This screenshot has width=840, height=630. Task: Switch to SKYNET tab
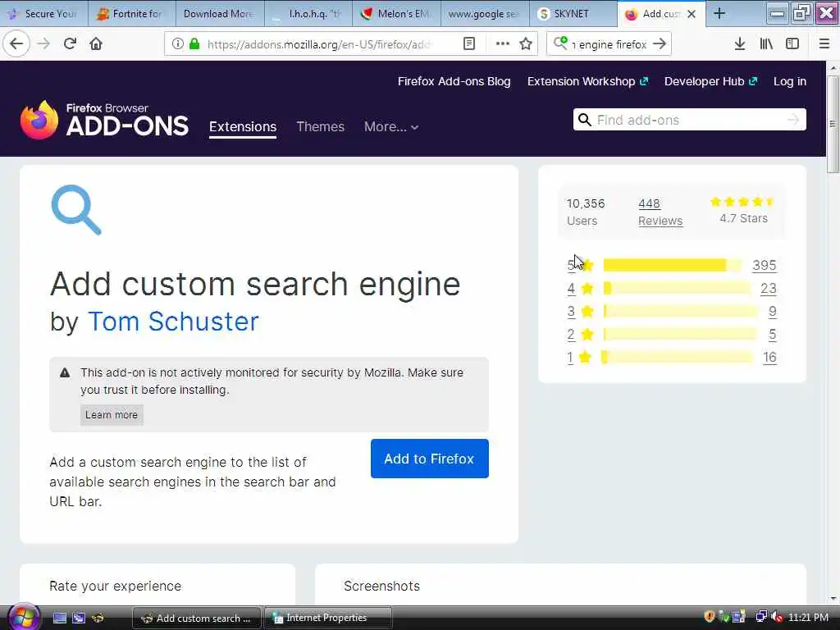click(573, 14)
